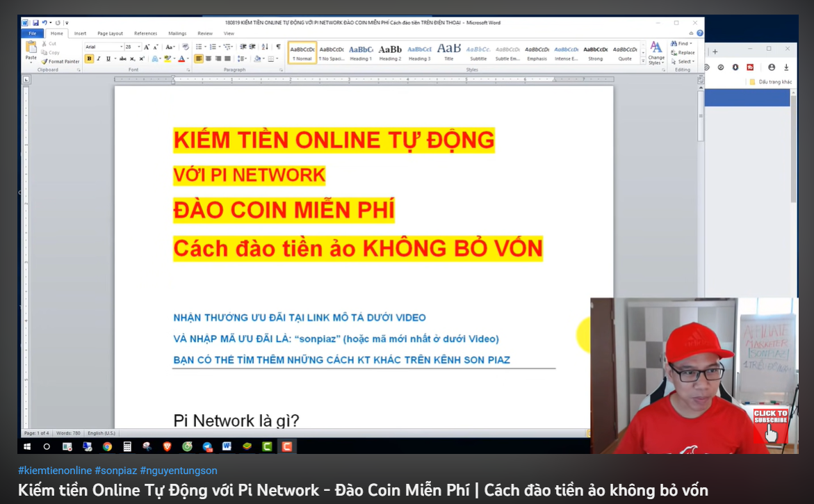
Task: Click the Word vertical scrollbar thumb
Action: tap(700, 117)
